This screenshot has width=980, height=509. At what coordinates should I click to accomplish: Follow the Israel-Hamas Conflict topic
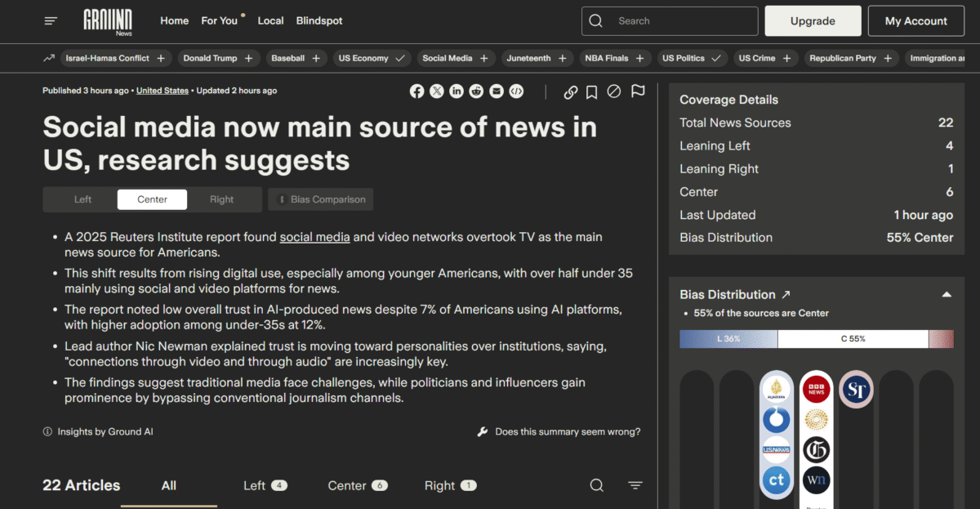point(161,58)
